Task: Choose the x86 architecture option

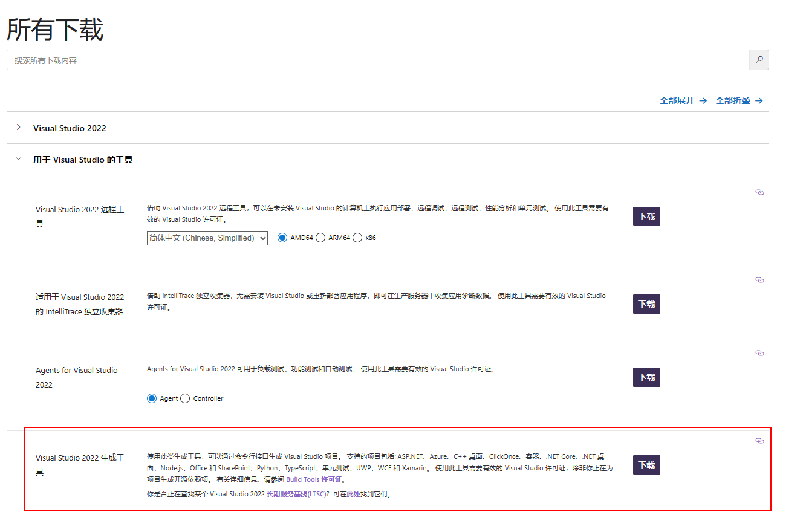Action: (357, 238)
